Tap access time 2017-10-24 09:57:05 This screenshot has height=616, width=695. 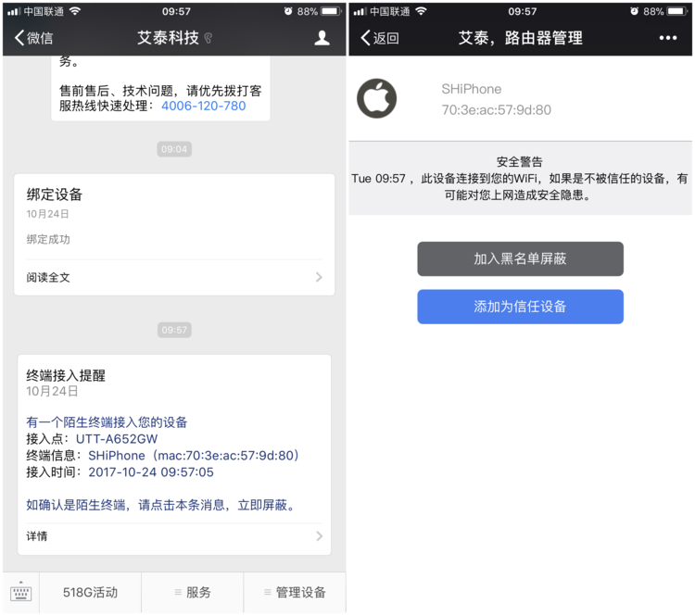point(151,472)
